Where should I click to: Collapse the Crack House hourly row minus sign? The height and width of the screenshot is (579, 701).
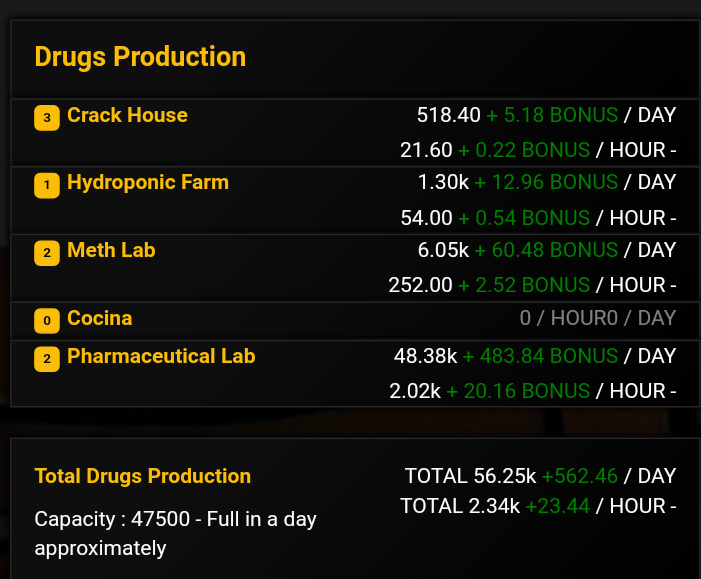[673, 150]
